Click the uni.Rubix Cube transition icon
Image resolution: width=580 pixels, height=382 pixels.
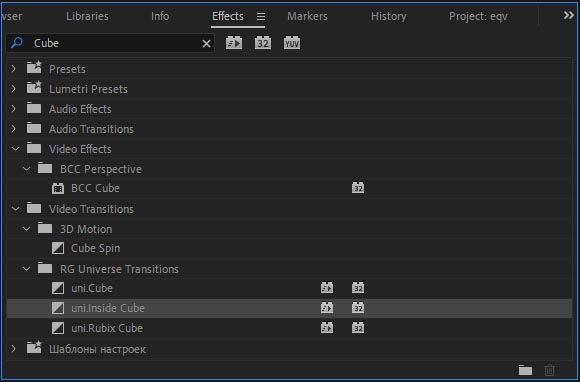[x=58, y=328]
